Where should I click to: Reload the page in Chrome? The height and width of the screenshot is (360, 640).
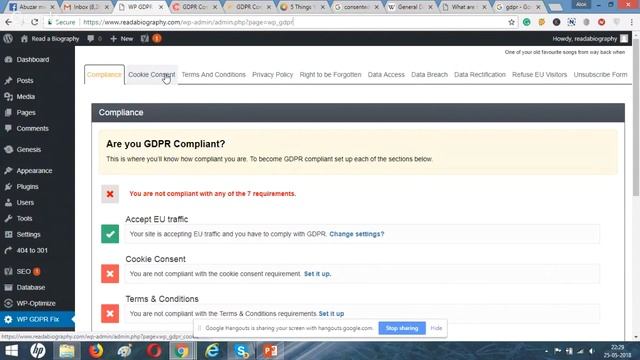pos(34,22)
